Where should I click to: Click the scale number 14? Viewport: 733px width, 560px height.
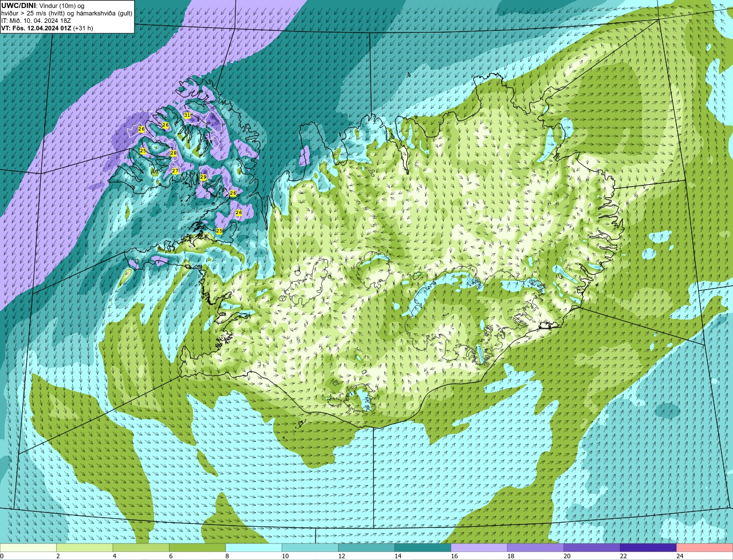[397, 556]
